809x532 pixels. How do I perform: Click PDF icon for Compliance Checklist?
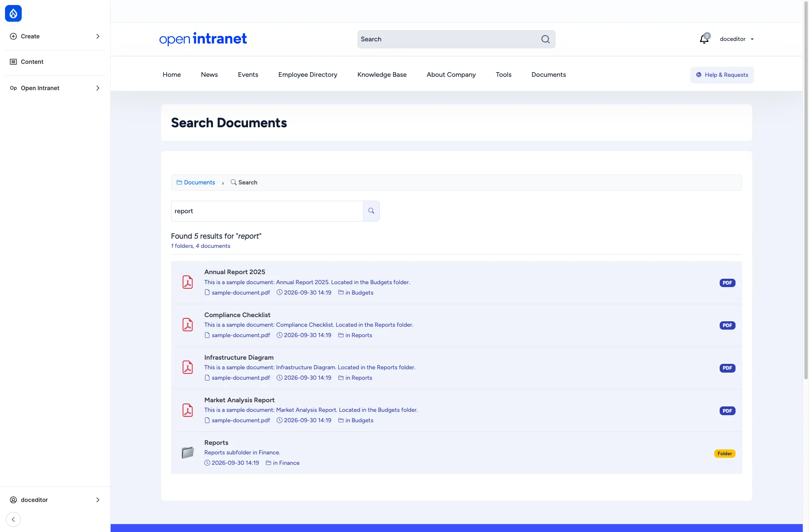click(188, 325)
